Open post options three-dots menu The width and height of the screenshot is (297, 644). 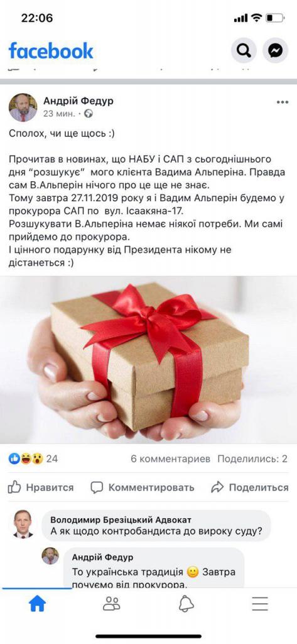282,103
